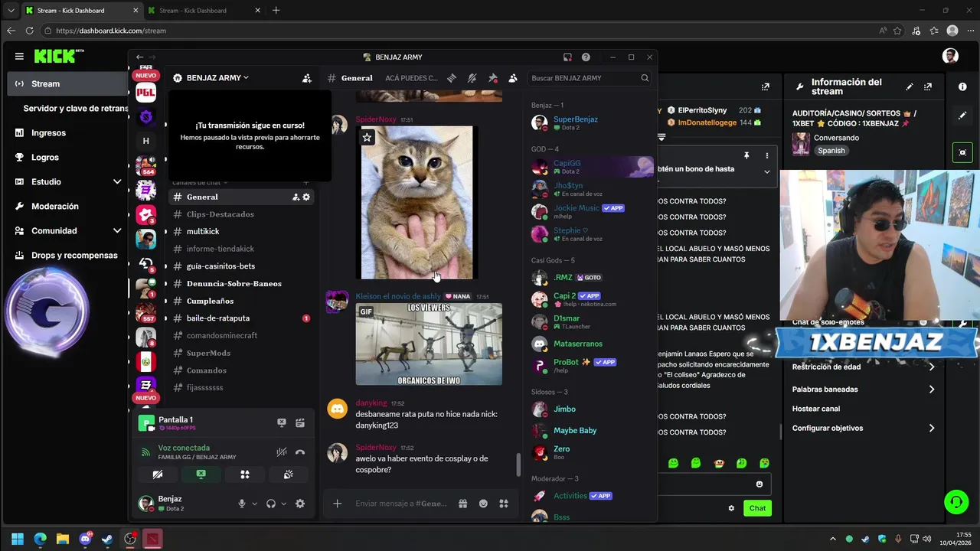Disconnect from voice with hang-up icon
Viewport: 980px width, 551px height.
tap(300, 452)
